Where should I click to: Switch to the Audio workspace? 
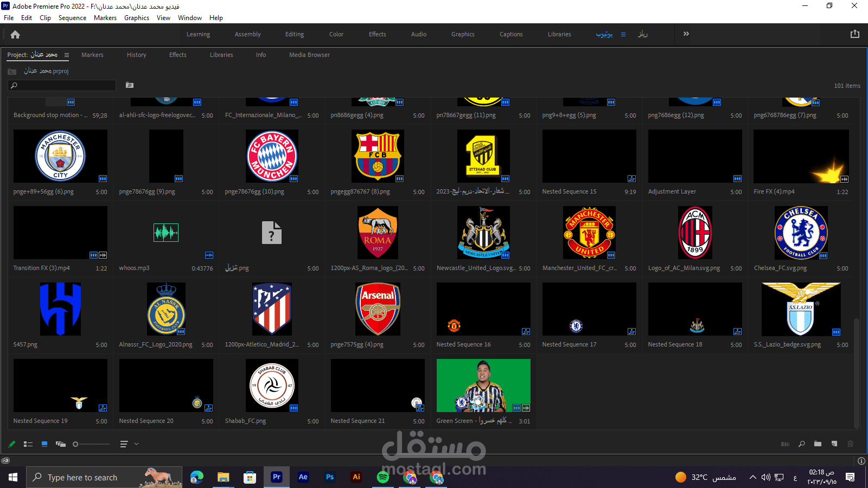click(x=419, y=34)
